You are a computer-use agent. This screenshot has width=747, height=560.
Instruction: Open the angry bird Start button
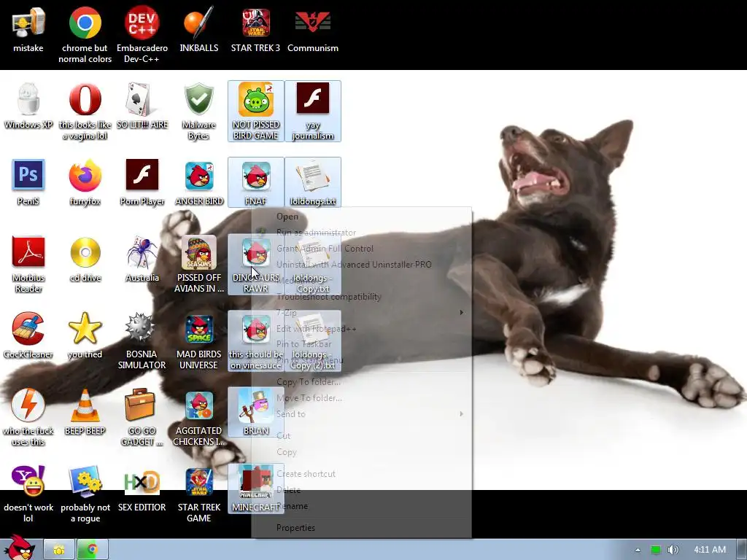(20, 547)
